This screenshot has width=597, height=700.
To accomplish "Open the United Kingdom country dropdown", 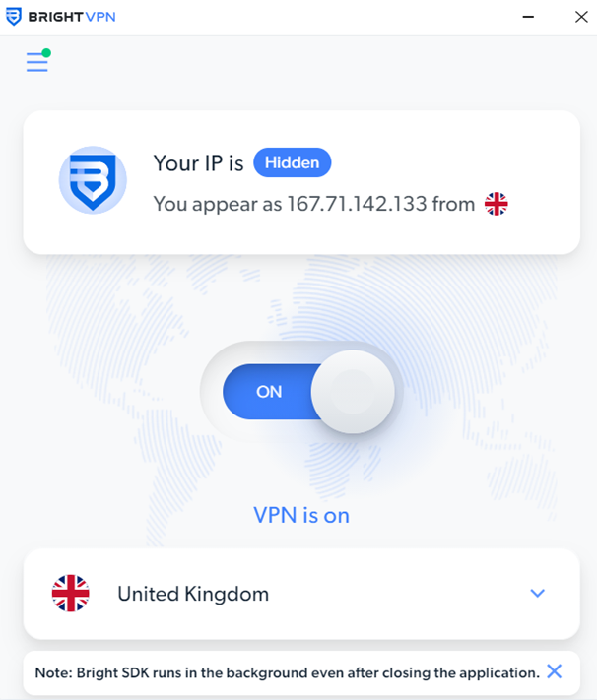I will click(x=301, y=594).
